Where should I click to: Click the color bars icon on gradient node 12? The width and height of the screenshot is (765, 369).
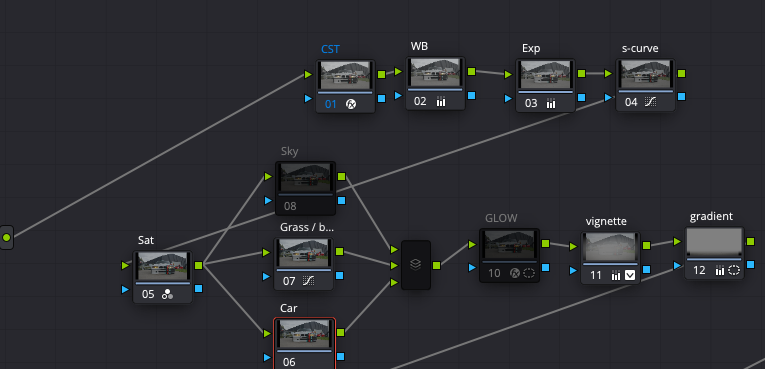tap(720, 270)
